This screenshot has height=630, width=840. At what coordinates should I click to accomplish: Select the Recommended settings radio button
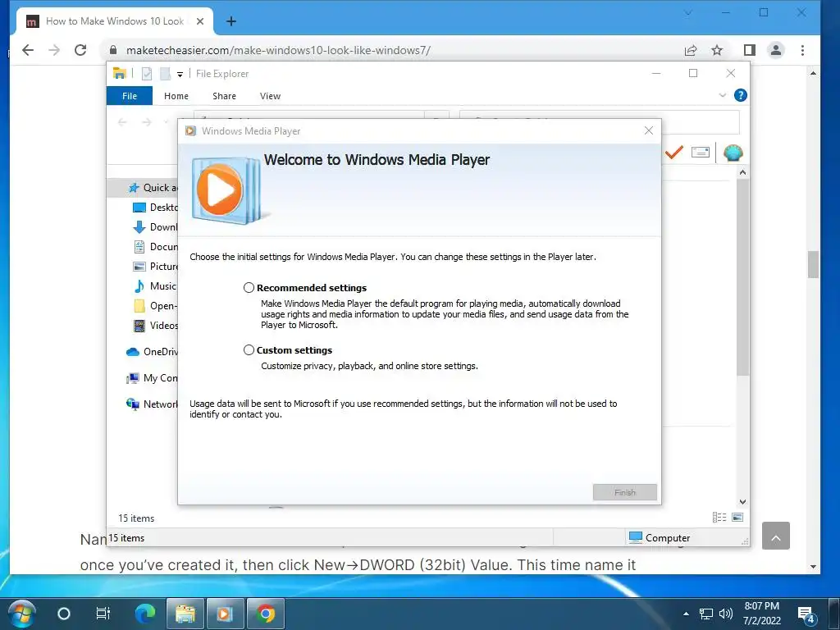(x=249, y=288)
